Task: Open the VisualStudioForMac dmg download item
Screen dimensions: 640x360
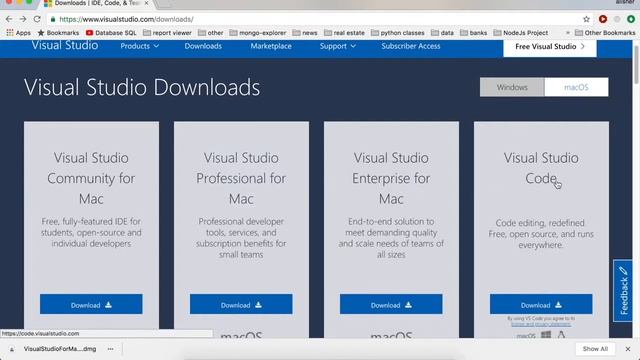Action: [x=59, y=349]
